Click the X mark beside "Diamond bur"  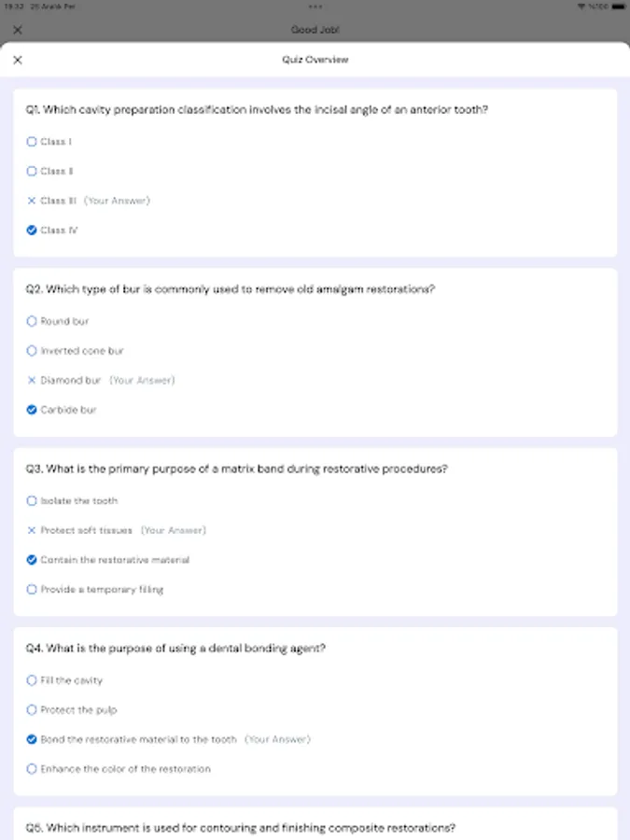pos(31,380)
